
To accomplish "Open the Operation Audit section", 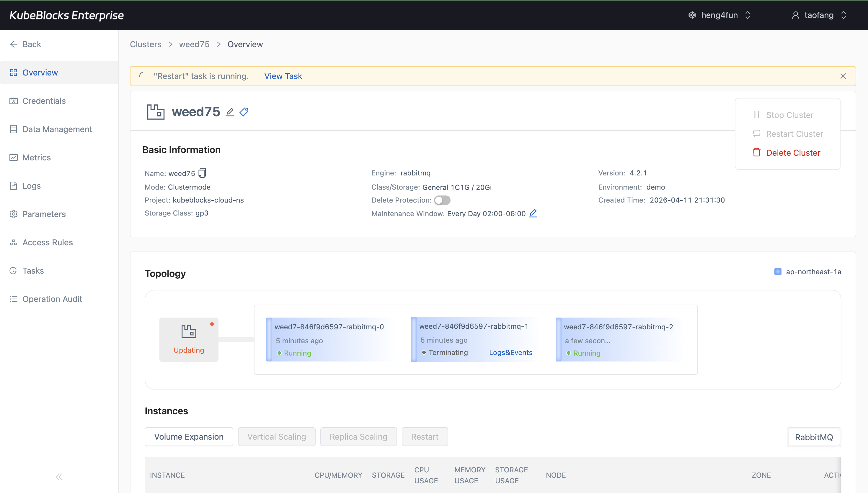I will click(52, 299).
